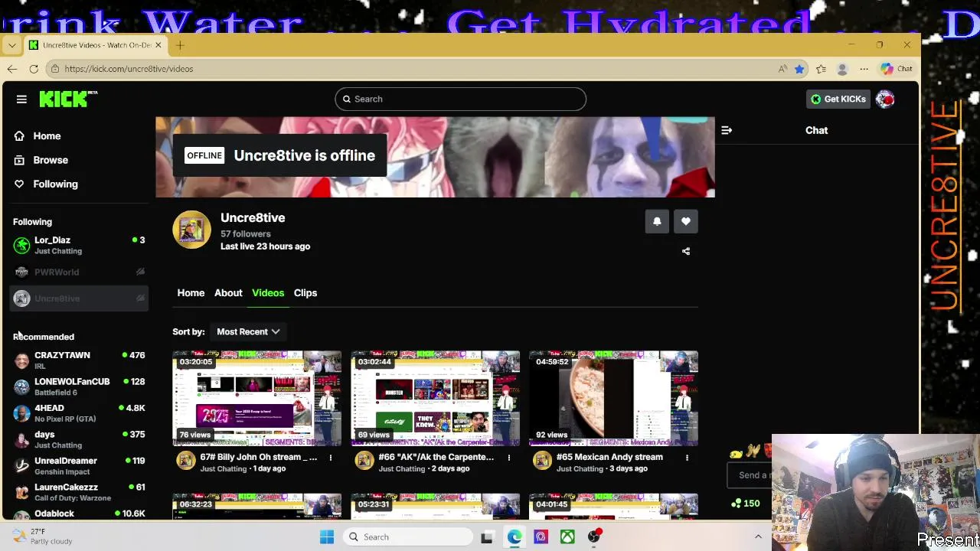Open OBS Studio from the taskbar
The height and width of the screenshot is (551, 980).
point(594,537)
